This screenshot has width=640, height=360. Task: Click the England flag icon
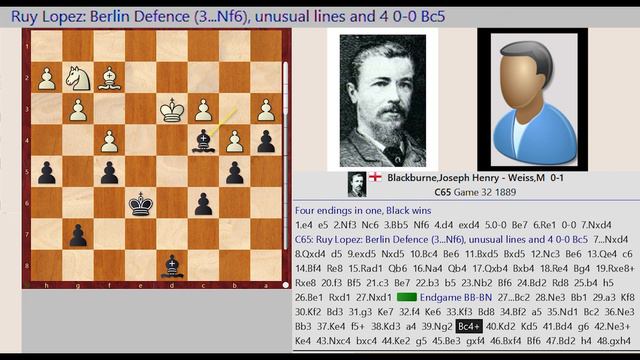[x=375, y=177]
